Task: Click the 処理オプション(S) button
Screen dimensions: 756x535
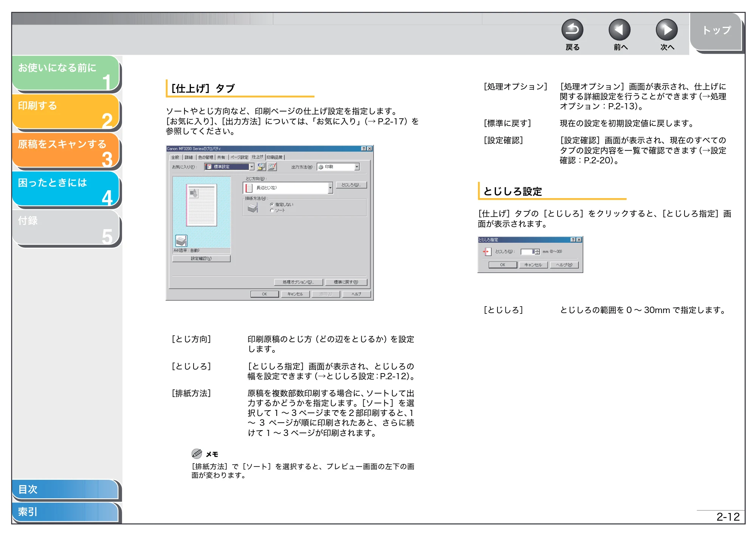Action: tap(299, 282)
